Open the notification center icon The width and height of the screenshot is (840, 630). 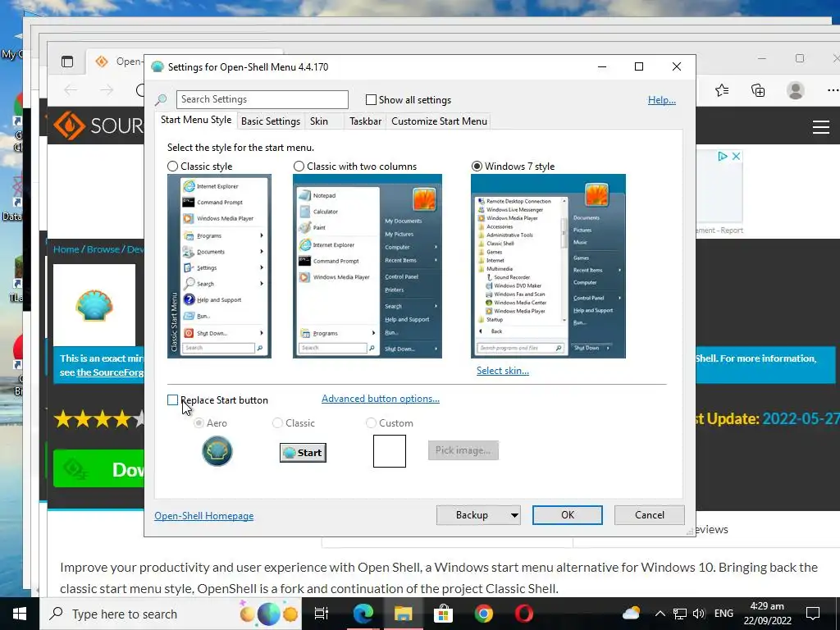(813, 614)
